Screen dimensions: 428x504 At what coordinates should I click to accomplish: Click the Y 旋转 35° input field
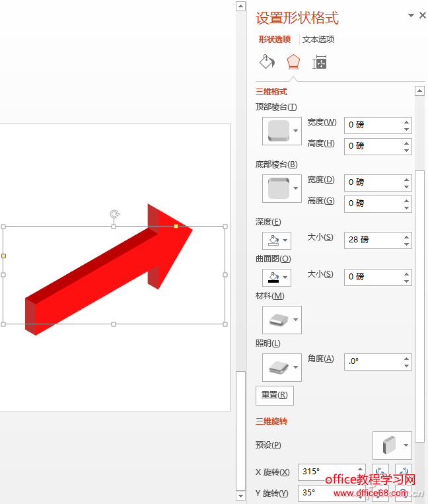click(x=327, y=493)
